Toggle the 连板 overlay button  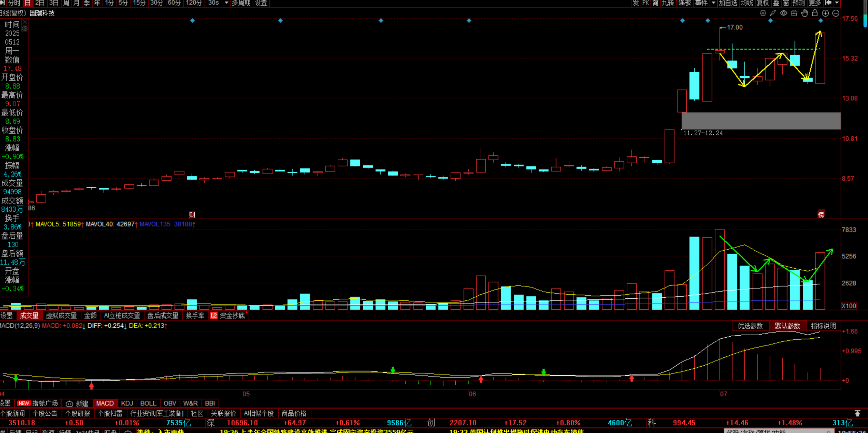tap(685, 3)
